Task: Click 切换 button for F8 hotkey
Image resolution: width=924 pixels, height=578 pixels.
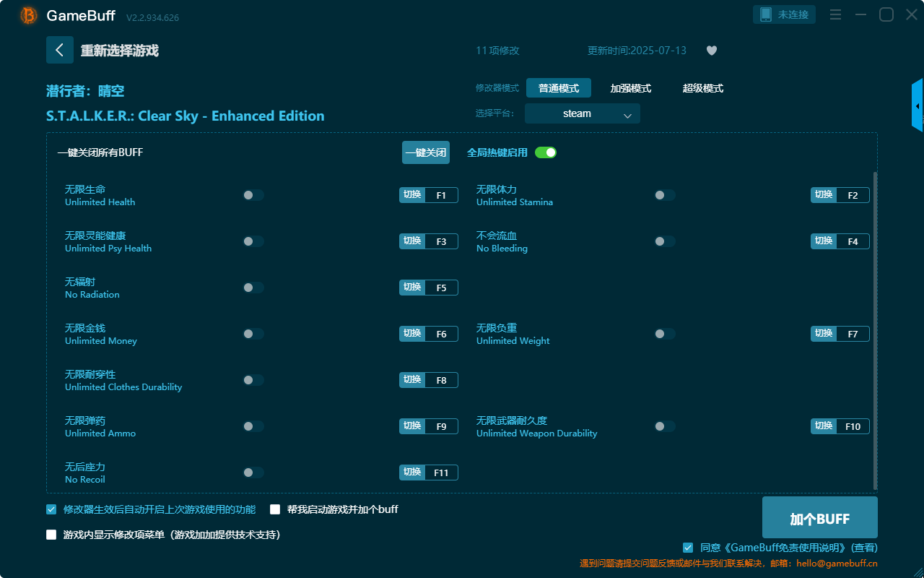Action: (x=412, y=380)
